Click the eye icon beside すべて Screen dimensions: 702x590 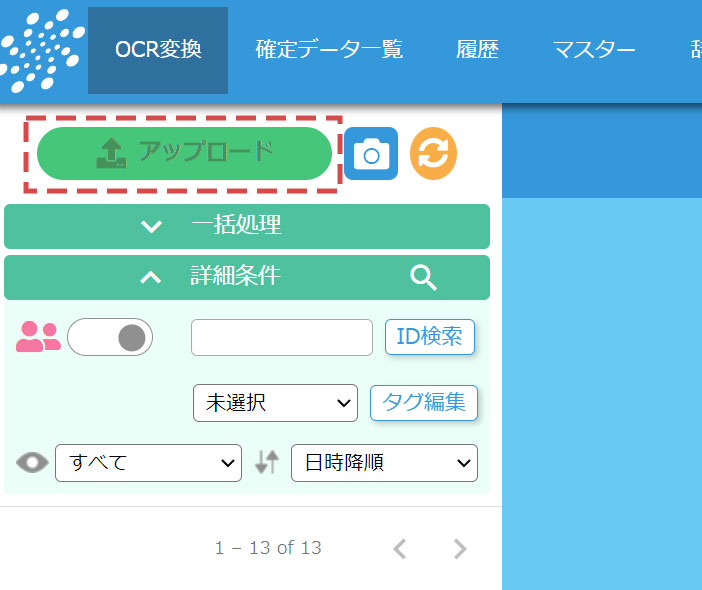click(32, 463)
